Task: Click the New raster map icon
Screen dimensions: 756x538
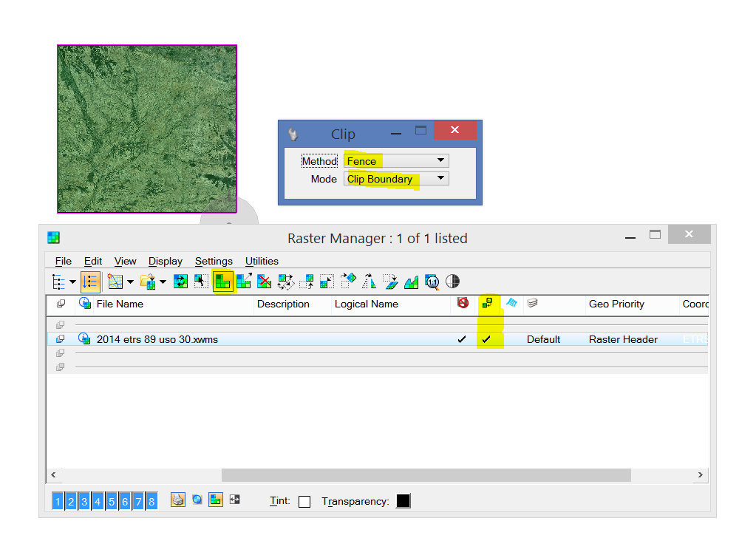Action: click(x=115, y=282)
